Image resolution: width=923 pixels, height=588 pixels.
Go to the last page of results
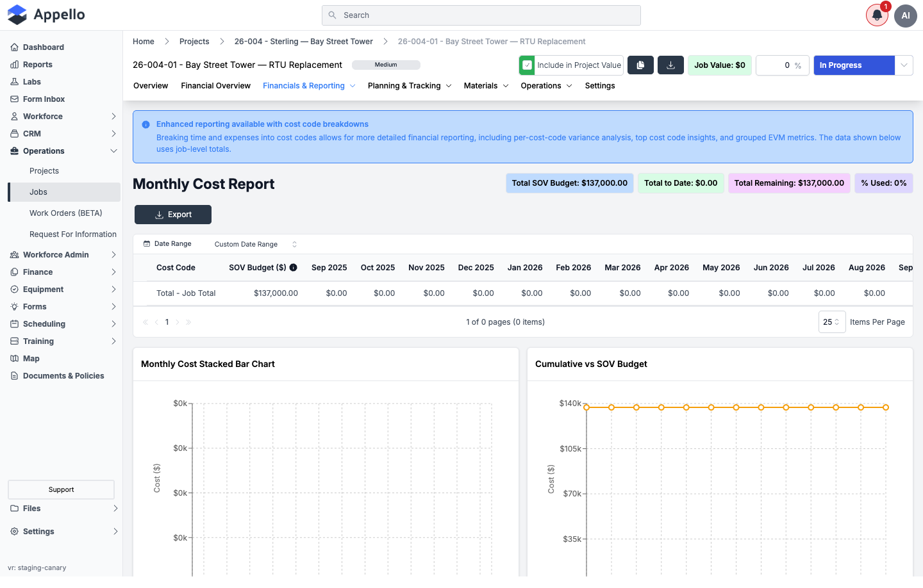[x=188, y=322]
